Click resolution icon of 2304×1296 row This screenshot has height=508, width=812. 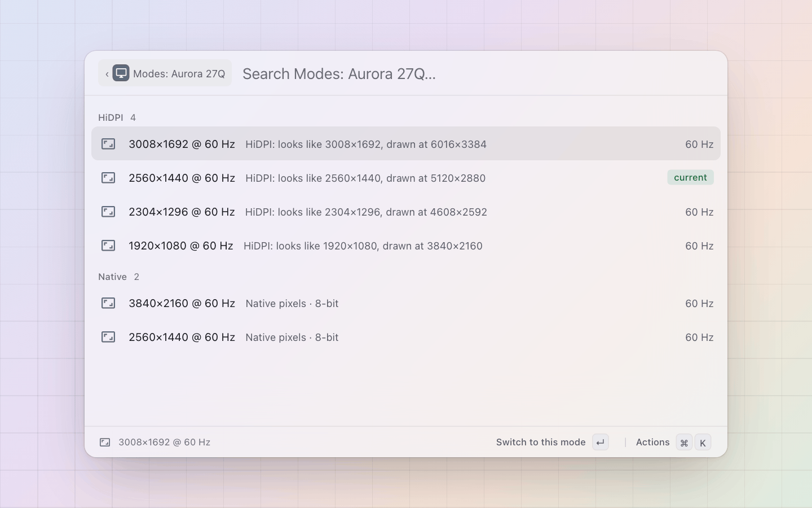[x=108, y=212]
